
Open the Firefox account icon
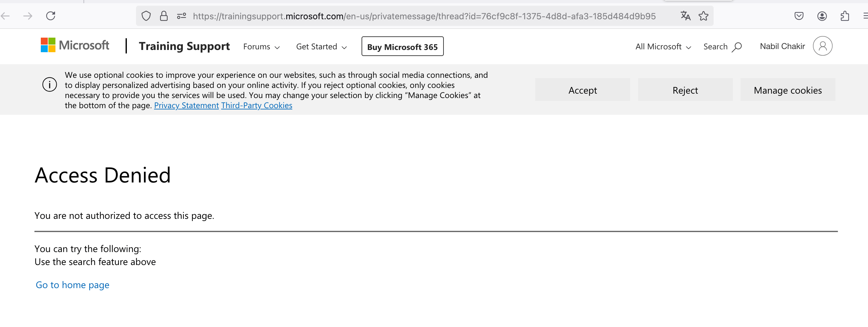822,16
